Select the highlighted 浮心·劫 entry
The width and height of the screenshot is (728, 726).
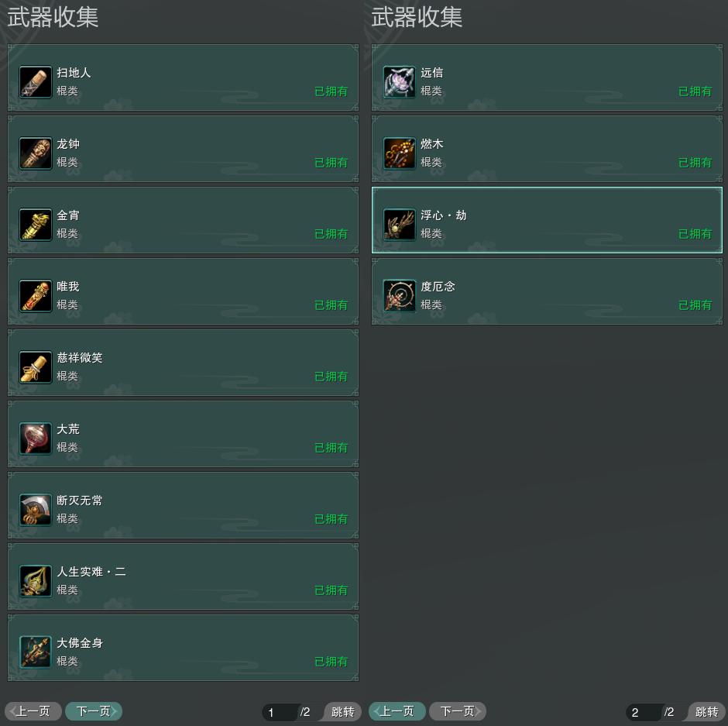[x=547, y=220]
